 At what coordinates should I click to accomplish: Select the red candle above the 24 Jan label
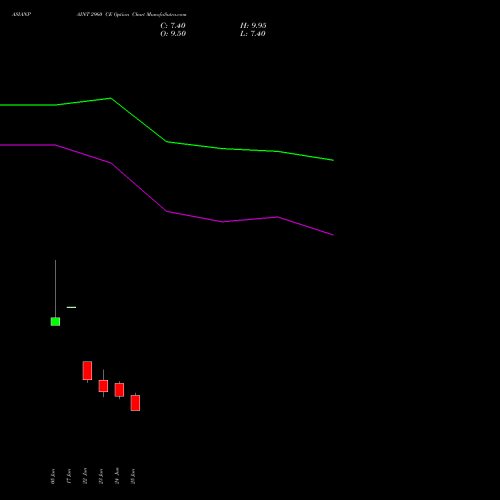[x=119, y=390]
